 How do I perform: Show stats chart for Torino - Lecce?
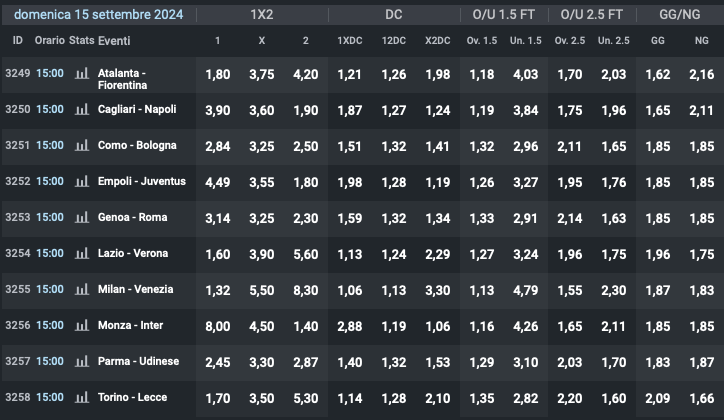coord(82,398)
